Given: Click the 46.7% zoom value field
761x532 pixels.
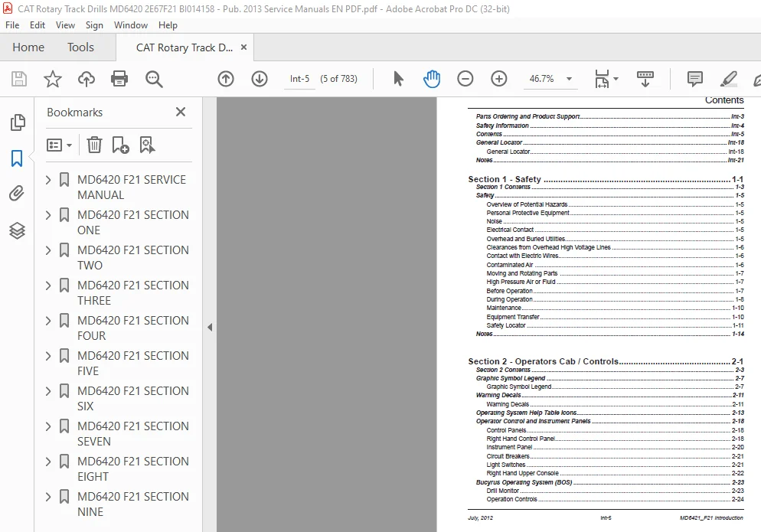Looking at the screenshot, I should coord(541,79).
